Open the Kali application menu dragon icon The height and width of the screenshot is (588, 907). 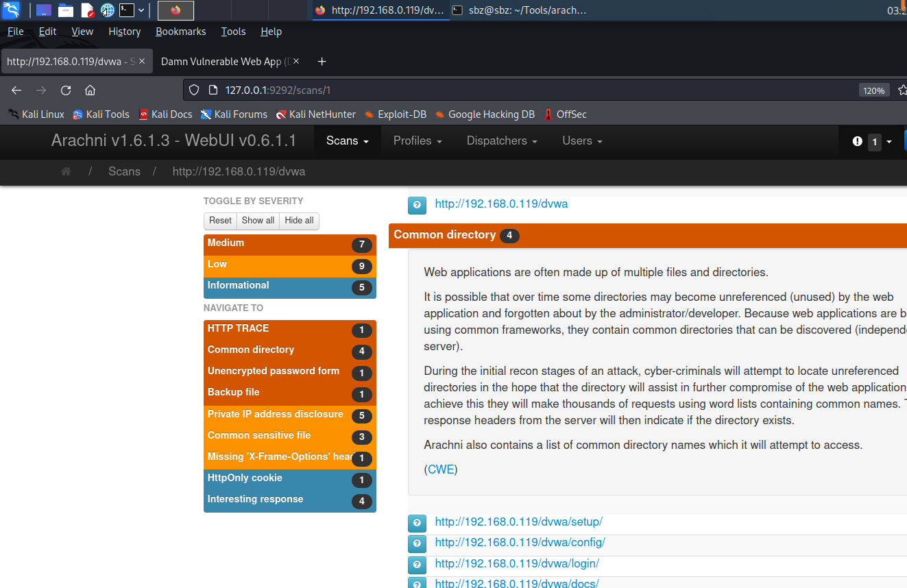[12, 10]
